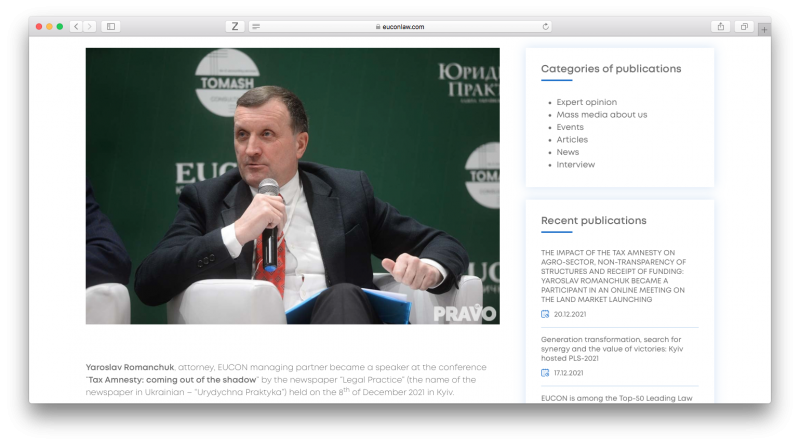Show the tab overview button
This screenshot has height=445, width=800.
click(744, 27)
